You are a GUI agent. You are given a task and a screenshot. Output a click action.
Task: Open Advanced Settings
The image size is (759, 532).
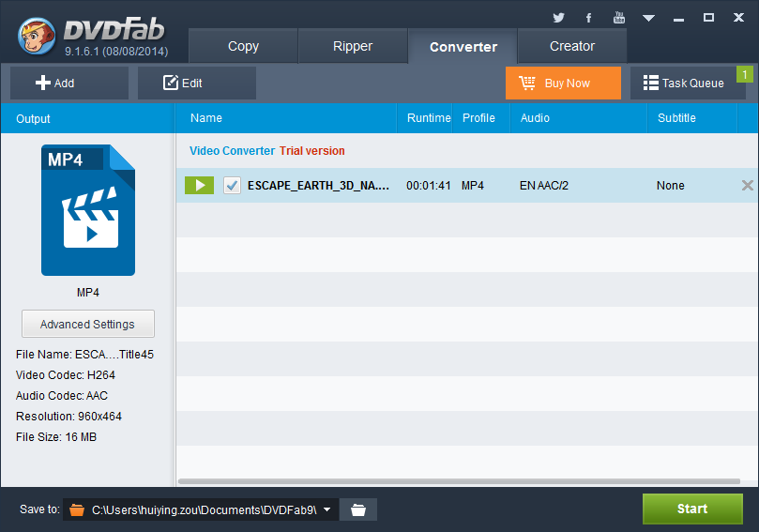click(x=87, y=324)
